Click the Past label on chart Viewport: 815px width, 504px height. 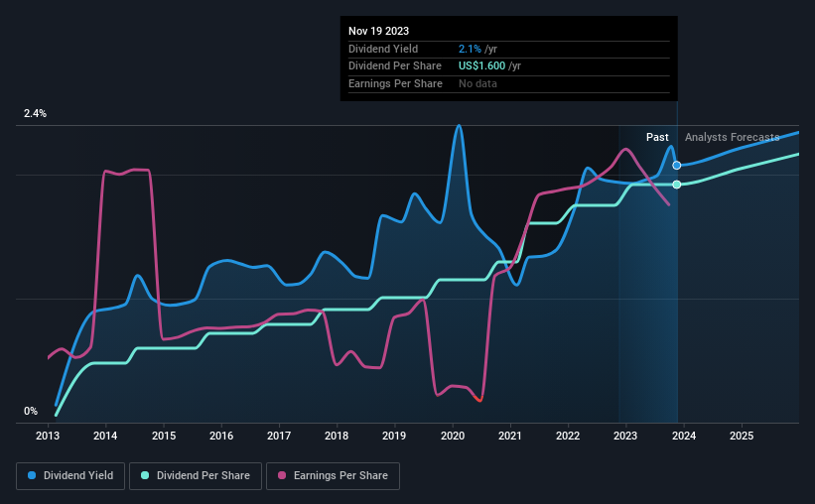tap(657, 137)
